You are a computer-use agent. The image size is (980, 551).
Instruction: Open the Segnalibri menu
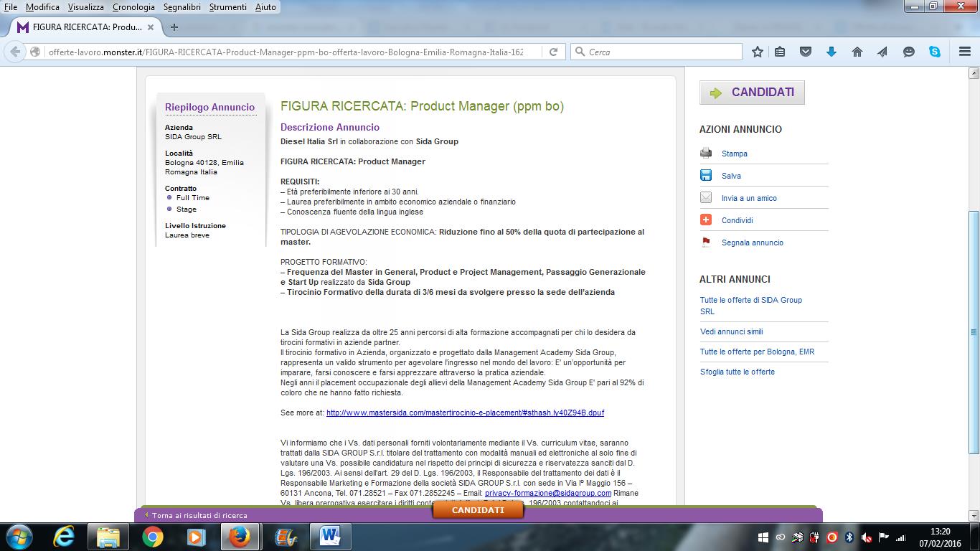click(183, 6)
